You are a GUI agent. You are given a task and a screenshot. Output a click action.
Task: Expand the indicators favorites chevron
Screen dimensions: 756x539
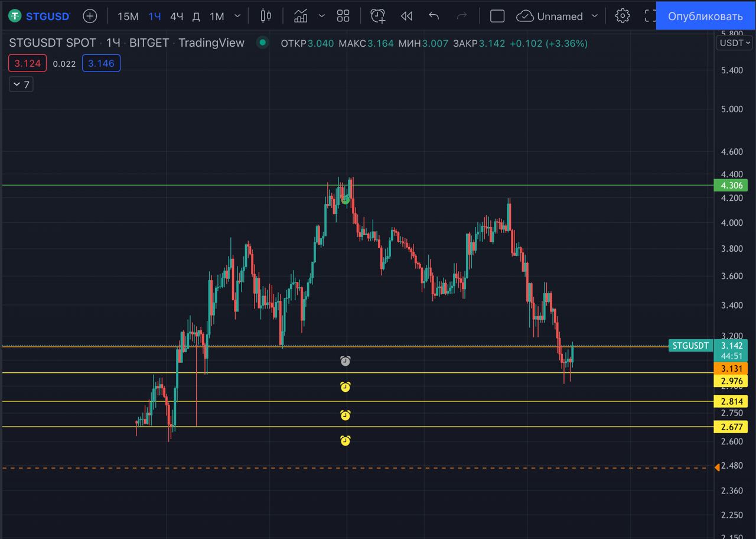click(x=322, y=16)
